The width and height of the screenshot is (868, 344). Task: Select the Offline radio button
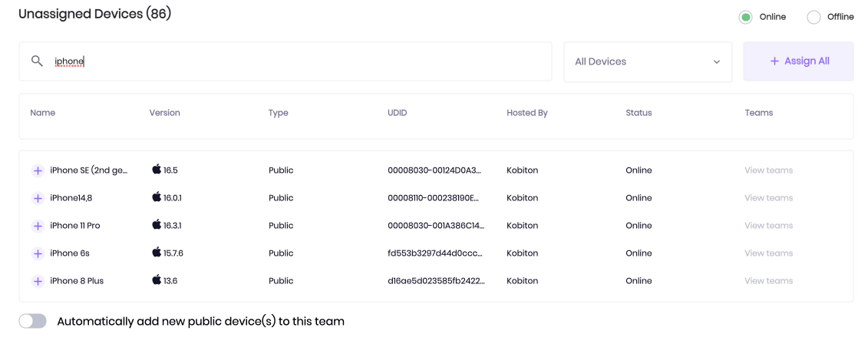814,17
